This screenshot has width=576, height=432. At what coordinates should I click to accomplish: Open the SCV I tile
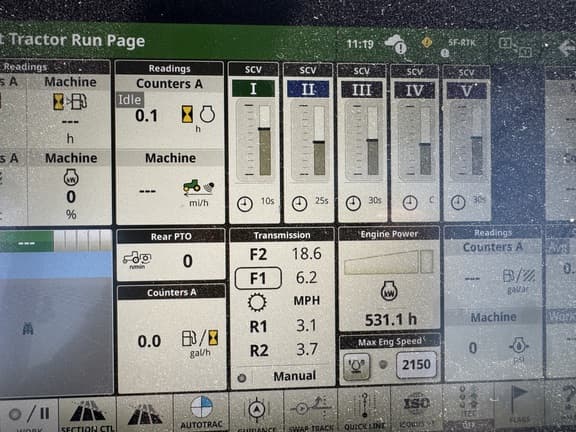(254, 143)
